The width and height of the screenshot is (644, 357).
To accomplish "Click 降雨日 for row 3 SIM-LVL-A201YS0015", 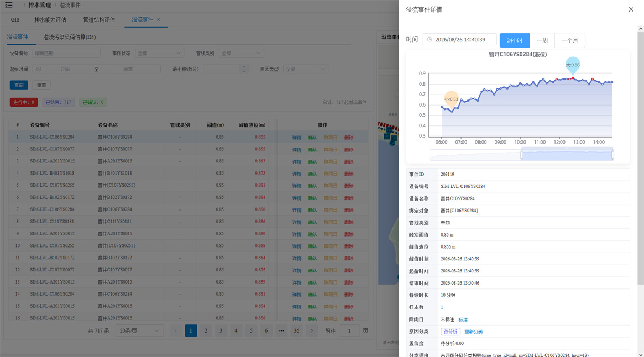I will pyautogui.click(x=331, y=161).
